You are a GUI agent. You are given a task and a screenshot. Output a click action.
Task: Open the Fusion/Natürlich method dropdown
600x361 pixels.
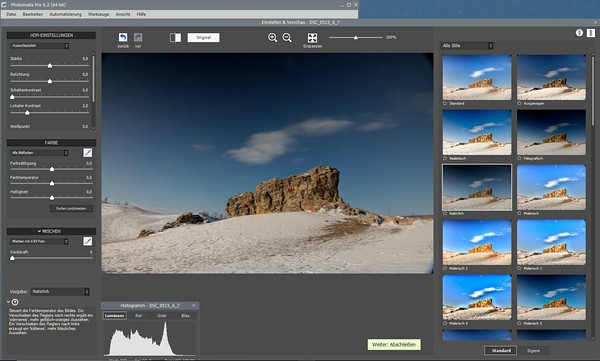pos(39,46)
